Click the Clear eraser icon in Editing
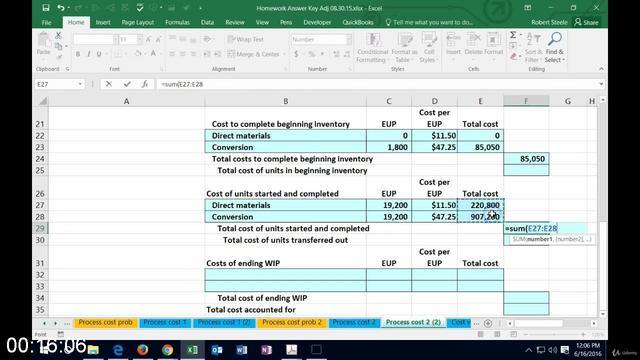The width and height of the screenshot is (640, 360). (513, 56)
